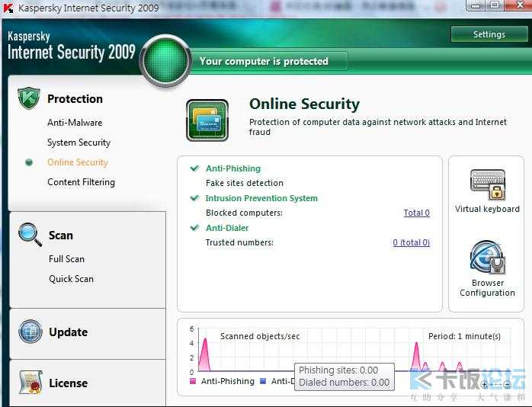Image resolution: width=532 pixels, height=407 pixels.
Task: Click the License certificate scroll icon
Action: [31, 383]
